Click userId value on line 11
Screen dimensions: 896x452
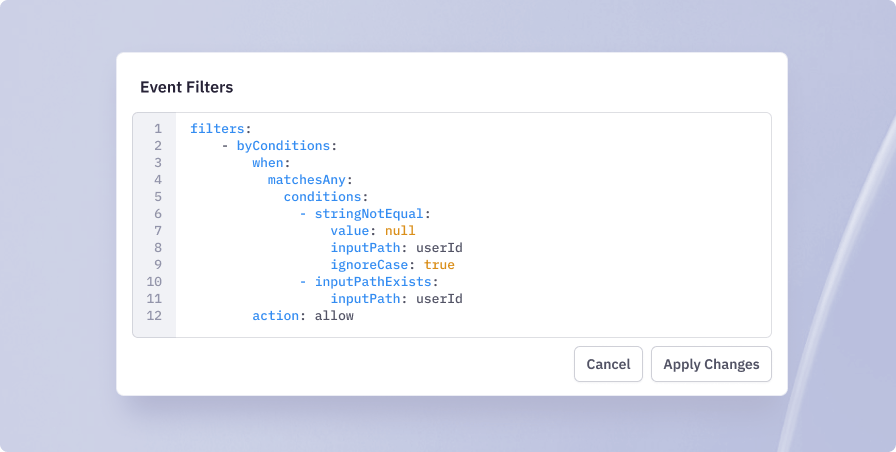439,299
